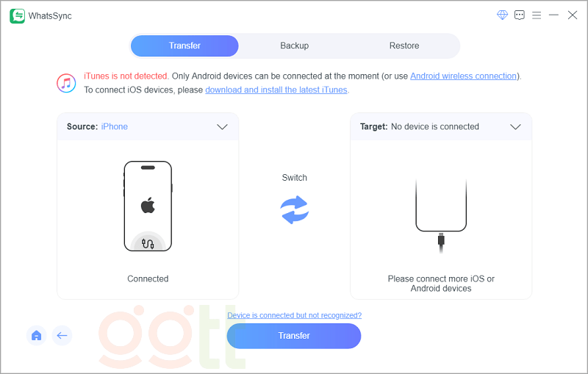The image size is (588, 374).
Task: Go to the home screen icon
Action: 36,336
